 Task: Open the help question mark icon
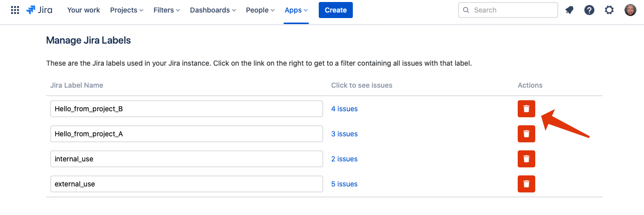click(589, 10)
